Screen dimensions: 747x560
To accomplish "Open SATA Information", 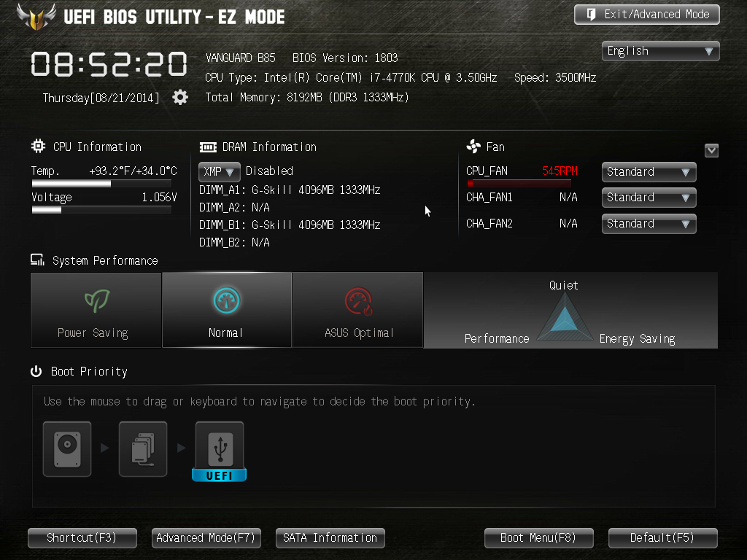I will [x=330, y=538].
